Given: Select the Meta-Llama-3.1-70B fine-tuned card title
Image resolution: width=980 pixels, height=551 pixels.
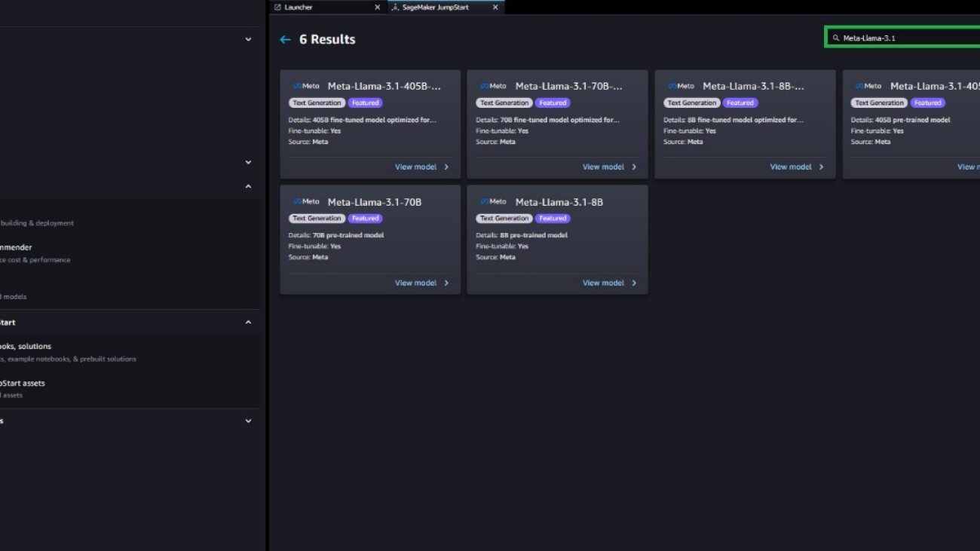Looking at the screenshot, I should (x=569, y=87).
